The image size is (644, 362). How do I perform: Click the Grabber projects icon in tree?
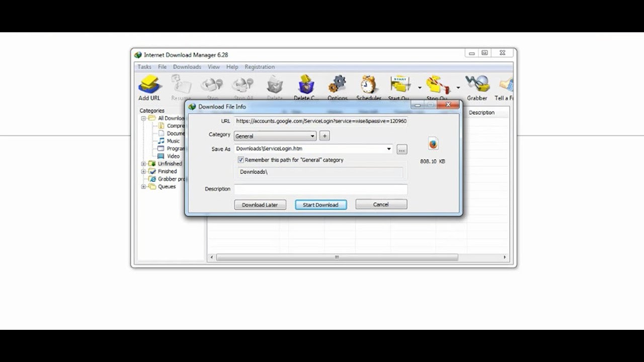152,178
